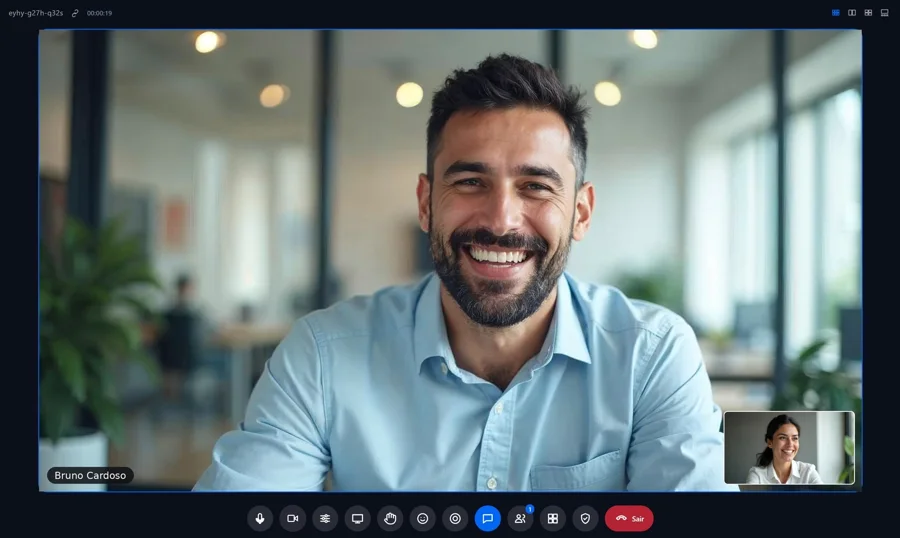Open the security shield options

click(x=585, y=518)
